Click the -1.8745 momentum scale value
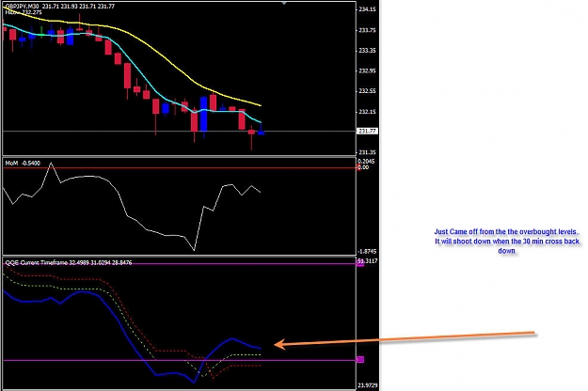Image resolution: width=588 pixels, height=391 pixels. pos(367,252)
